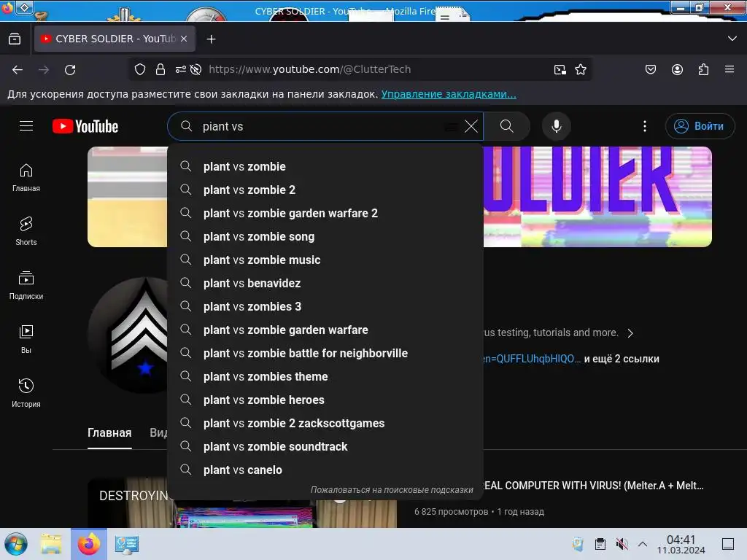Reload the page in Firefox
This screenshot has width=747, height=560.
[x=70, y=69]
